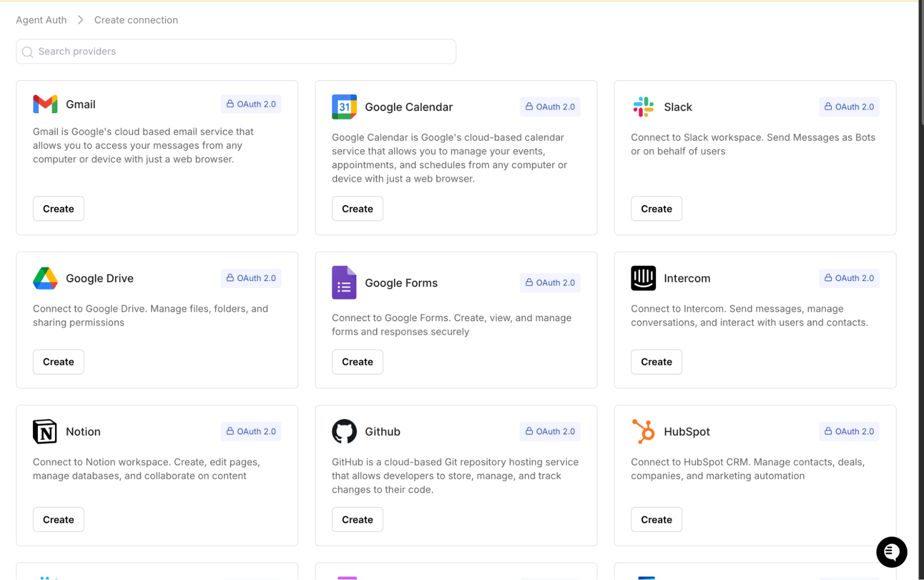Open the chat support bubble

(891, 552)
